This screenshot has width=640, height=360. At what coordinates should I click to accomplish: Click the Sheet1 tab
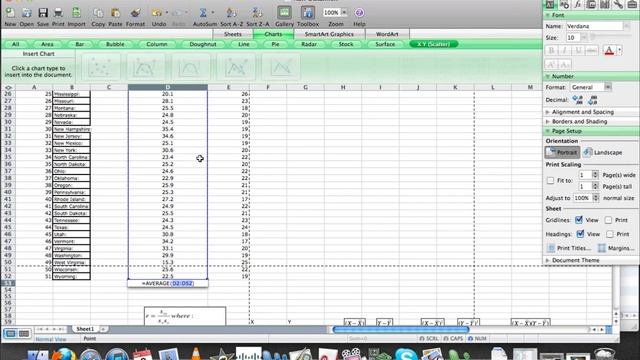click(x=85, y=329)
